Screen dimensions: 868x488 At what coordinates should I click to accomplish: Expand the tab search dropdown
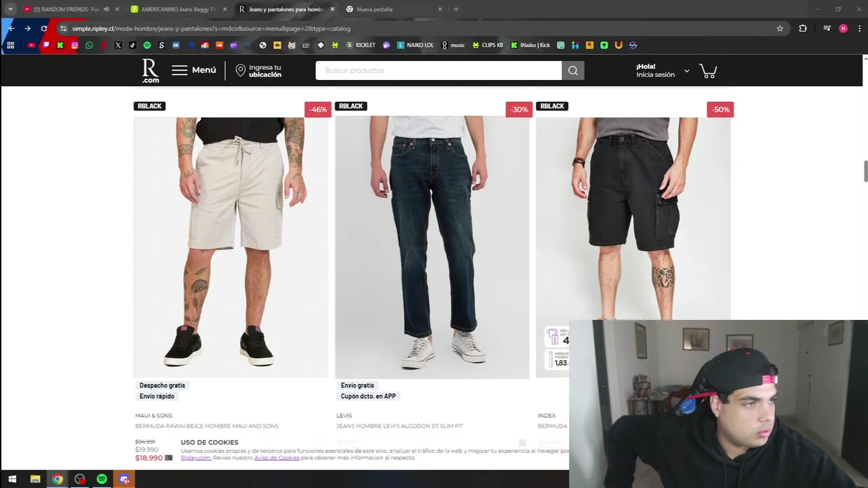10,9
